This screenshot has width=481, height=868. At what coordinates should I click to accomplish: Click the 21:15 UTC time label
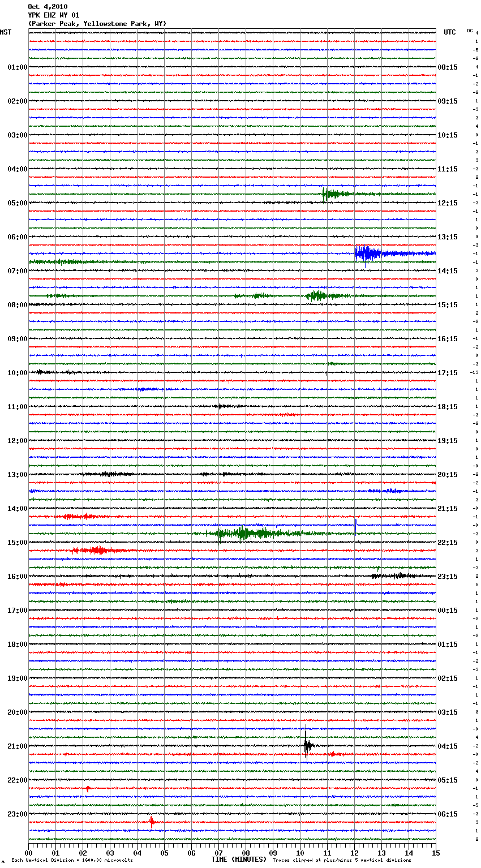tap(448, 509)
